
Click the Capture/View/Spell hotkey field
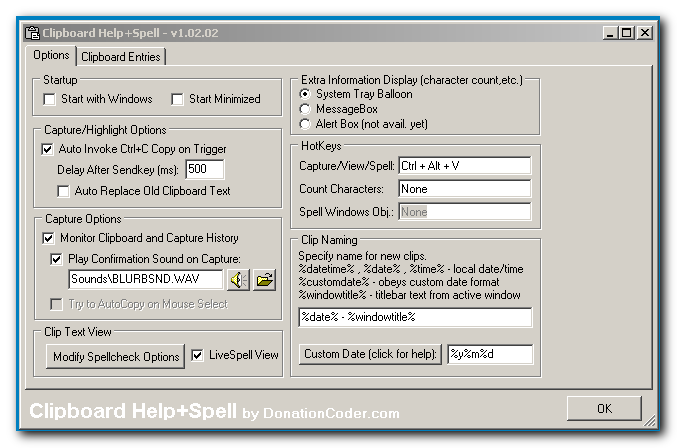[465, 166]
